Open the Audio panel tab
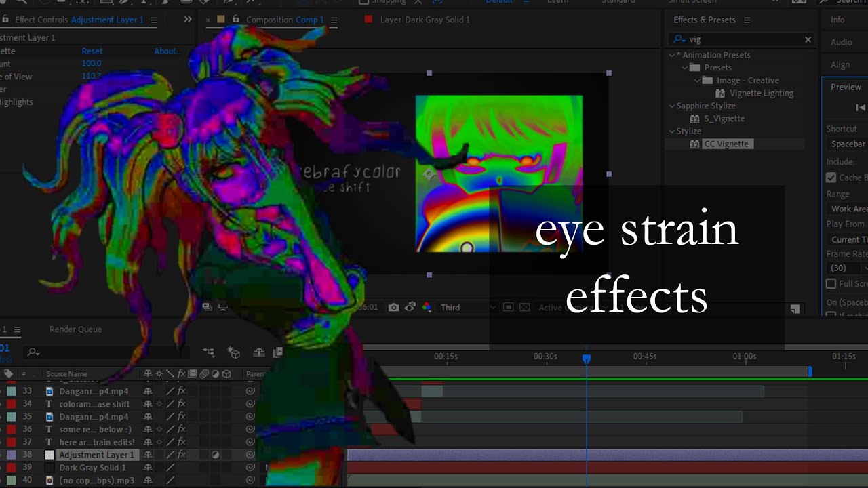 [842, 43]
